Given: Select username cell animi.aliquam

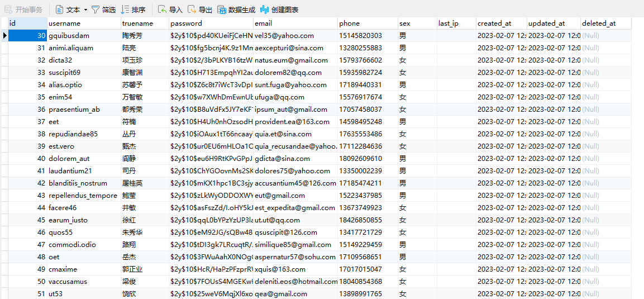Looking at the screenshot, I should (84, 48).
